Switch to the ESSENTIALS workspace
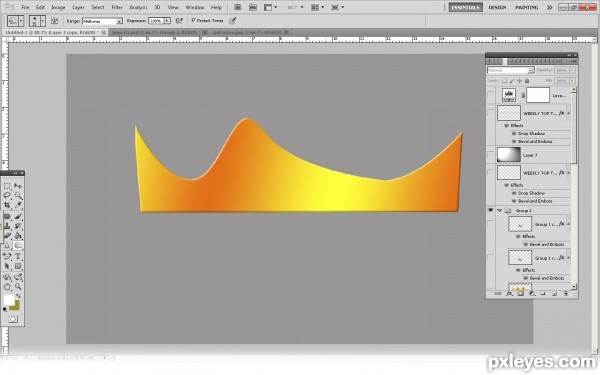600x375 pixels. (x=465, y=7)
